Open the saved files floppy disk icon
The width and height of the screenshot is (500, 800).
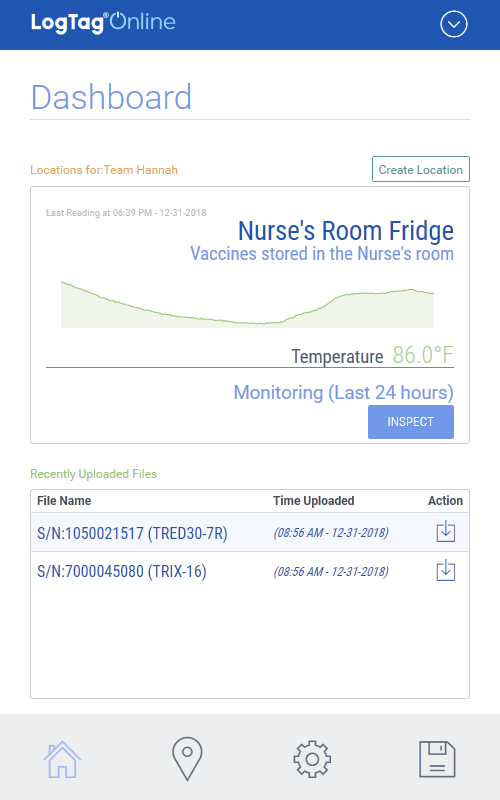(437, 759)
